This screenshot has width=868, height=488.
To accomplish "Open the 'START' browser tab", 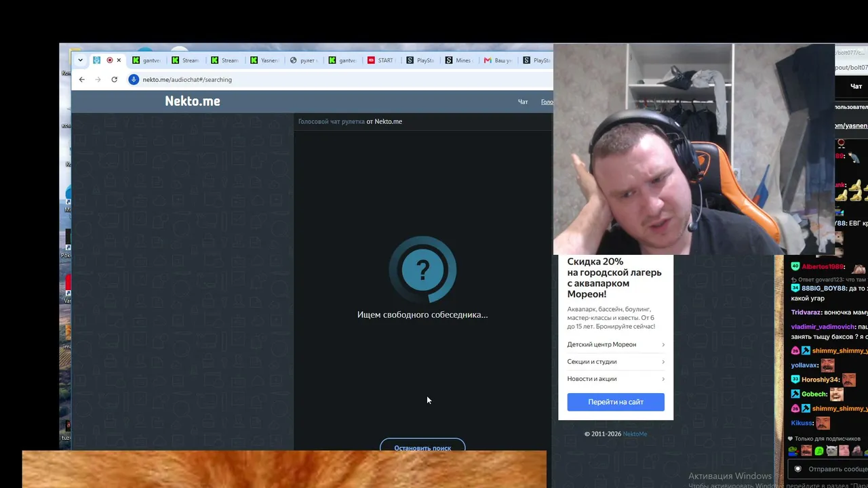I will click(382, 60).
